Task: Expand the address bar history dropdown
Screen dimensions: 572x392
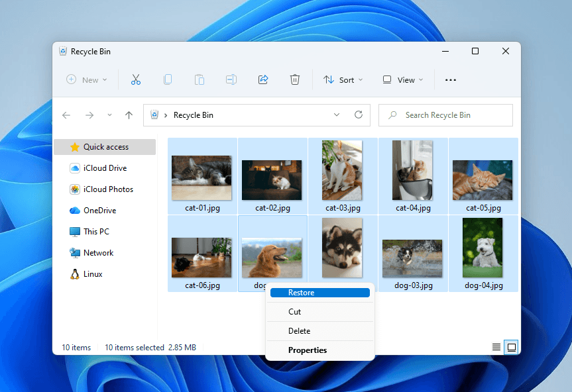Action: tap(337, 115)
